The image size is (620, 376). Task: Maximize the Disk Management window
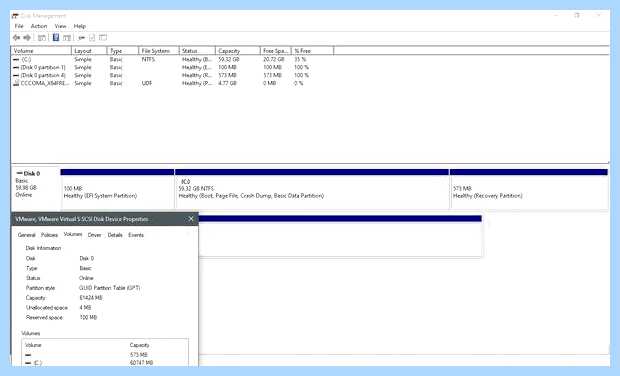[x=577, y=15]
